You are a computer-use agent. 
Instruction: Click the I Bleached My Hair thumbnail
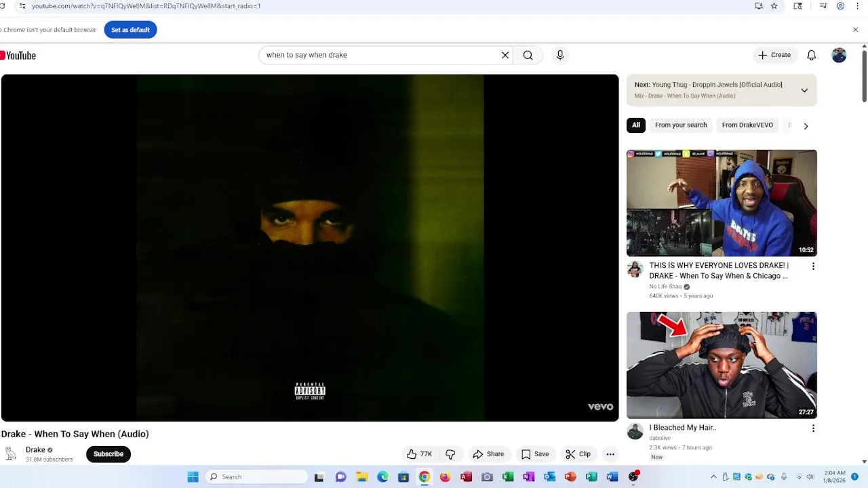tap(722, 365)
